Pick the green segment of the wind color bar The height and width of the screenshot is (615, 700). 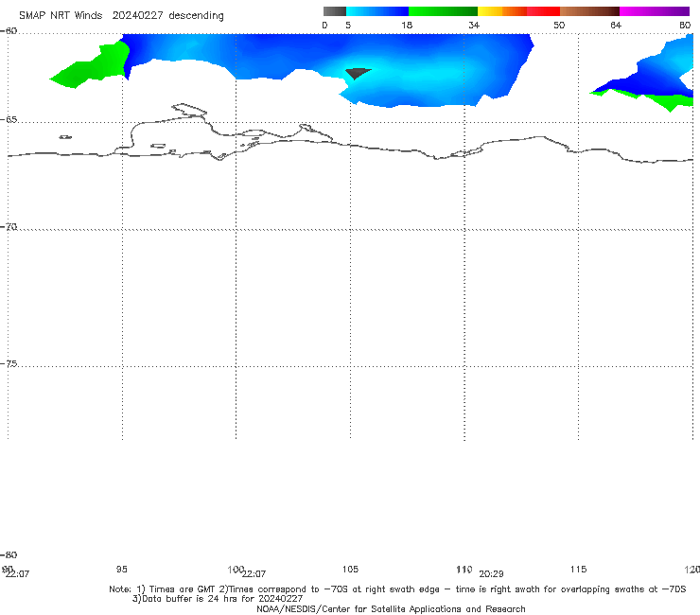(443, 11)
